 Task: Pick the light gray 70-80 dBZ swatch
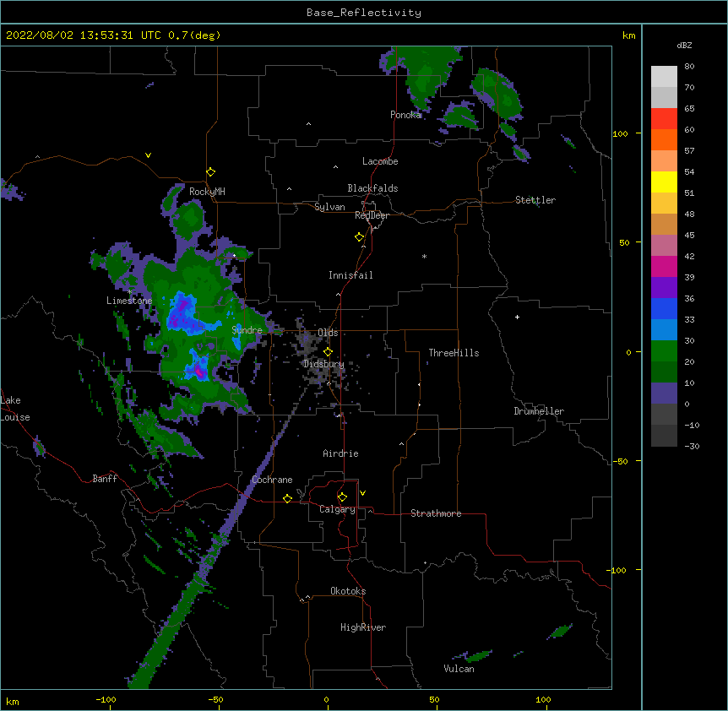pos(664,77)
